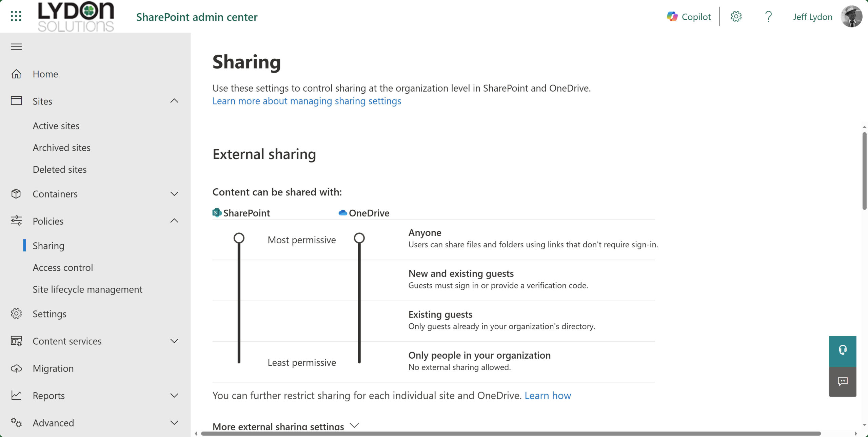Image resolution: width=868 pixels, height=437 pixels.
Task: Click the scrollbar down arrow
Action: [864, 425]
